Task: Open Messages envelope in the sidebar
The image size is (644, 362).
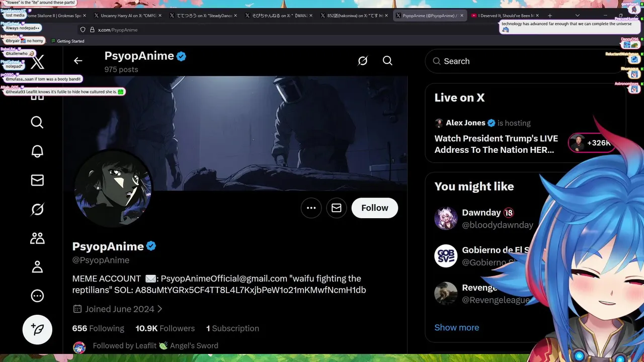Action: click(x=37, y=180)
